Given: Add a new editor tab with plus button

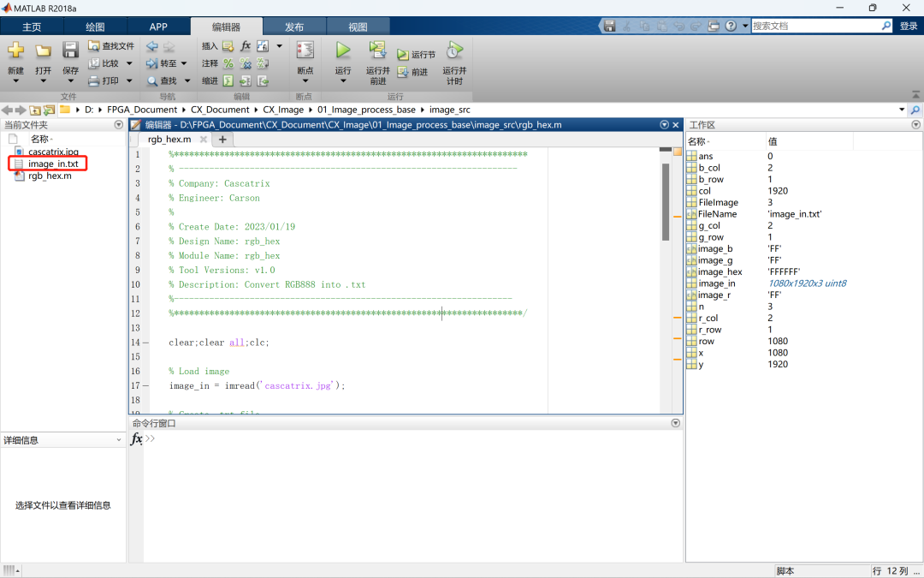Looking at the screenshot, I should [x=222, y=140].
